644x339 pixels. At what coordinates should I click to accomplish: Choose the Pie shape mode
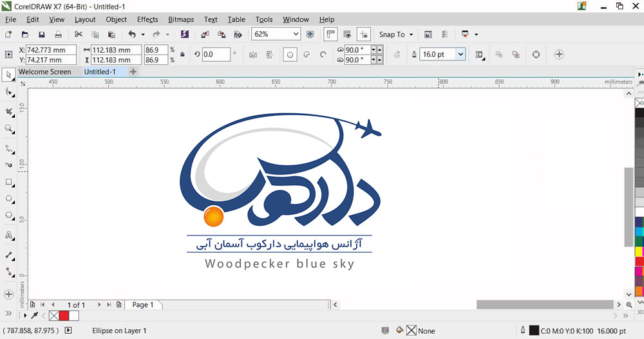tap(307, 55)
